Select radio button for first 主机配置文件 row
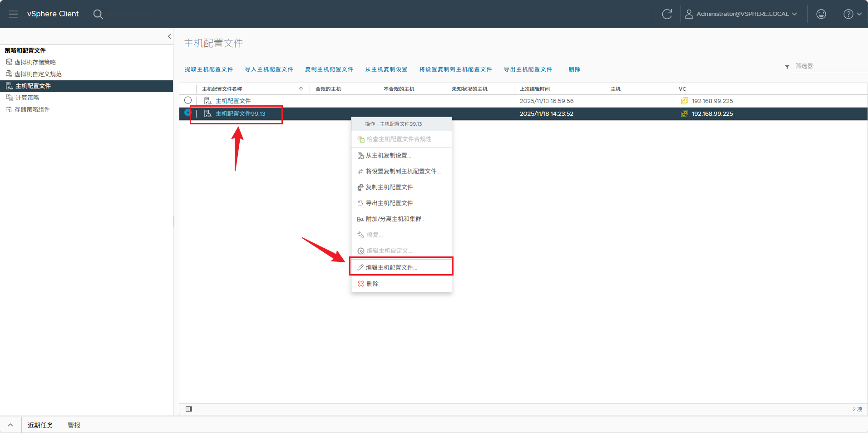The height and width of the screenshot is (433, 868). pos(188,100)
